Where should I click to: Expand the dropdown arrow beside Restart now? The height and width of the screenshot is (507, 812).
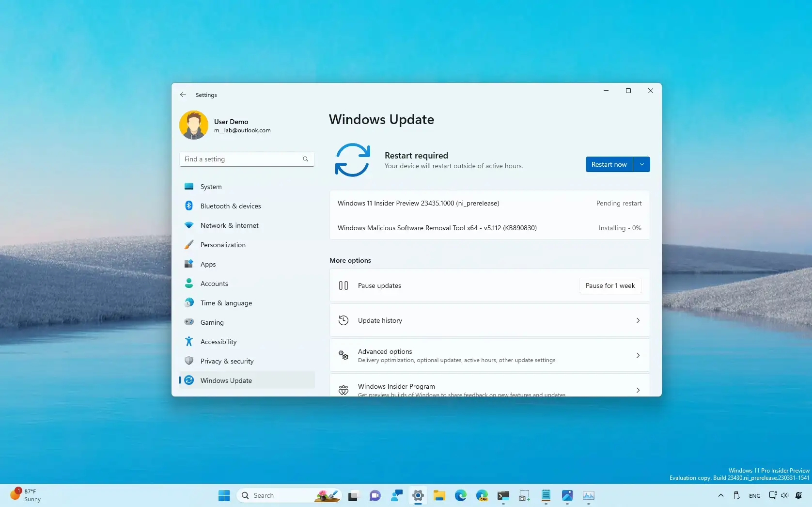[642, 164]
